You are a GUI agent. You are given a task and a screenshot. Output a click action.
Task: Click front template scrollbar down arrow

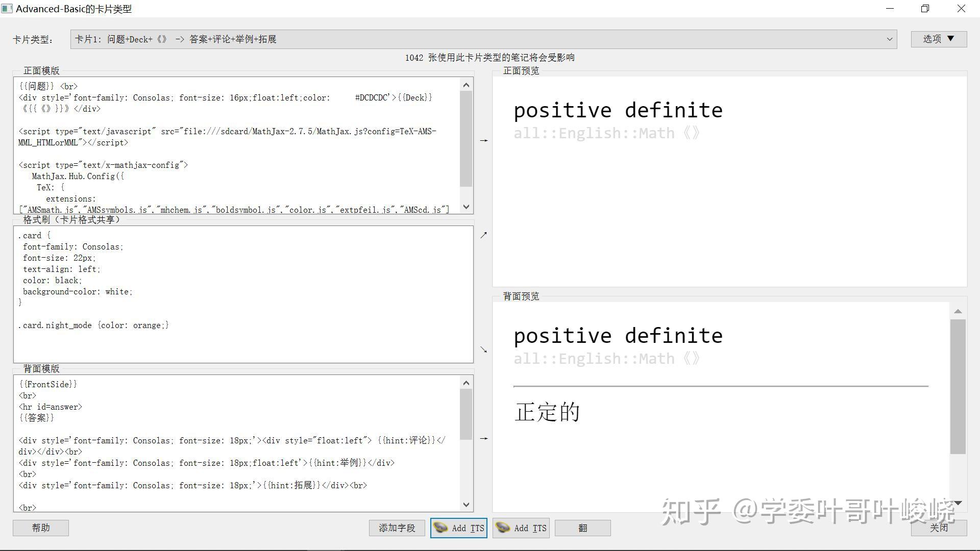click(466, 207)
